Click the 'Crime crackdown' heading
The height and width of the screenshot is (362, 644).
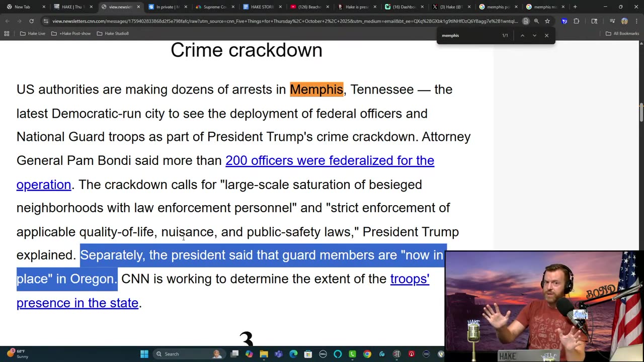tap(247, 50)
